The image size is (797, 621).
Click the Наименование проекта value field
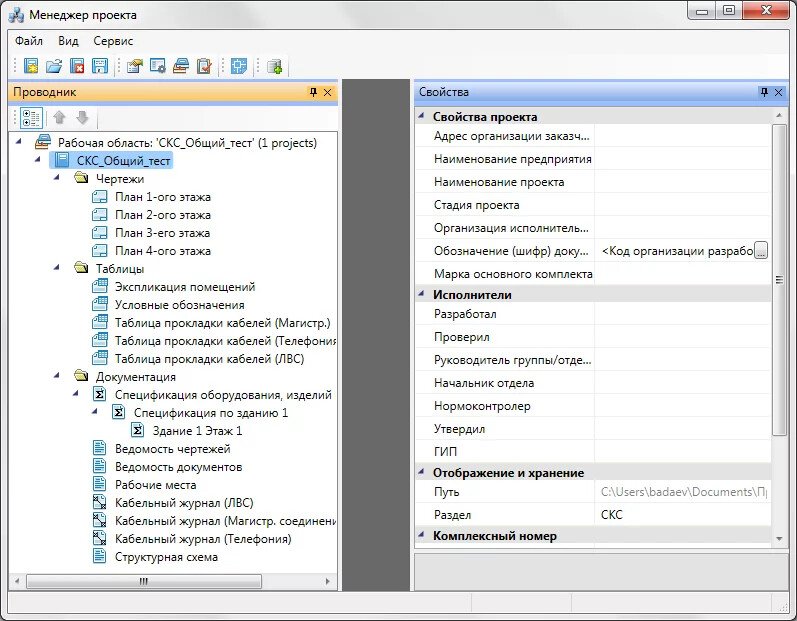click(682, 182)
